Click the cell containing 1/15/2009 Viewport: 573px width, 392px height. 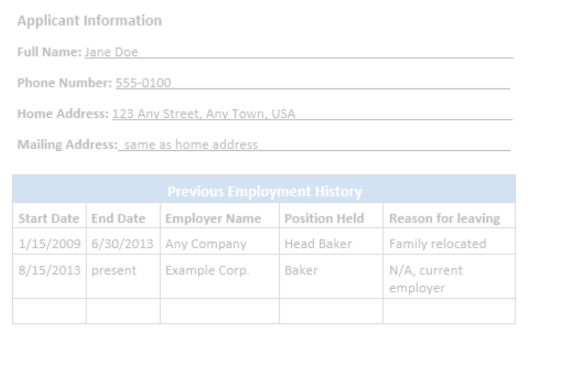(x=49, y=241)
